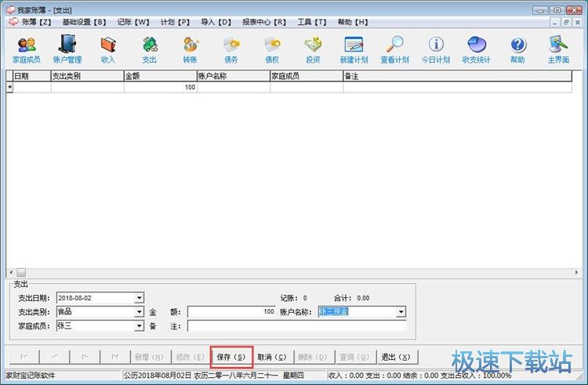
Task: Open the 基础设置 [B] menu
Action: pos(84,22)
